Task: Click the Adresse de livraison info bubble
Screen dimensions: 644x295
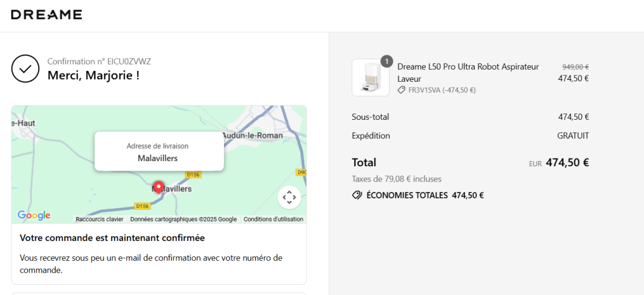Action: tap(158, 152)
